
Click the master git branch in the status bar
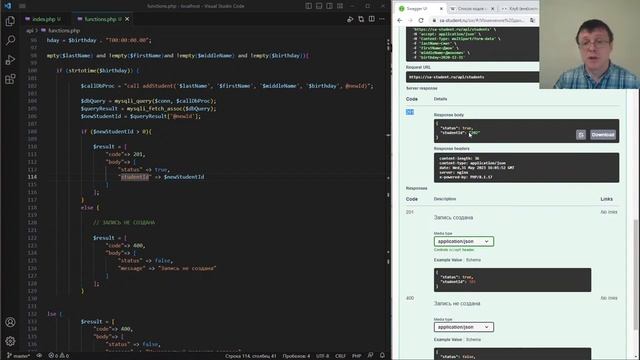pos(18,356)
